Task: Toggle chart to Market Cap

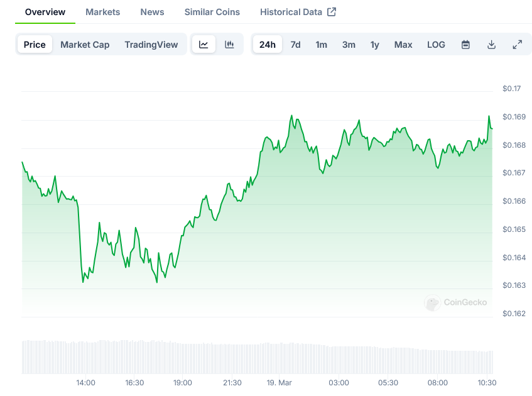Action: click(85, 45)
